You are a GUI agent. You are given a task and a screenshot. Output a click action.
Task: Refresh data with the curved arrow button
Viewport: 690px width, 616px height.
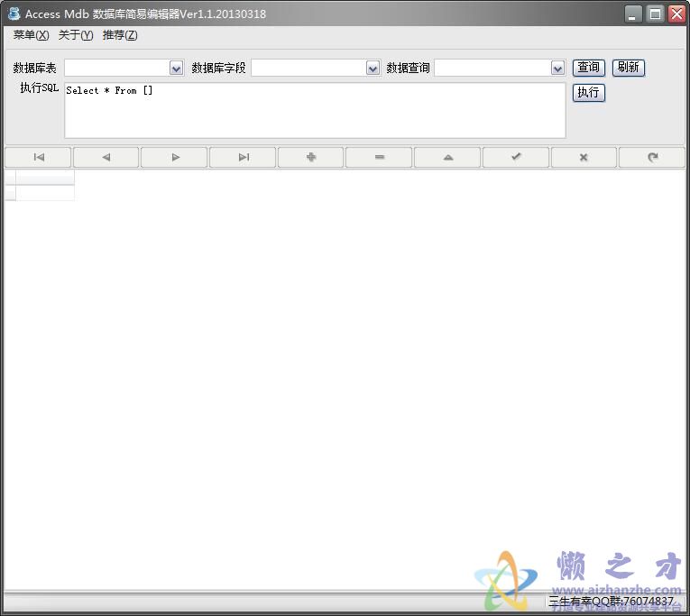point(652,157)
